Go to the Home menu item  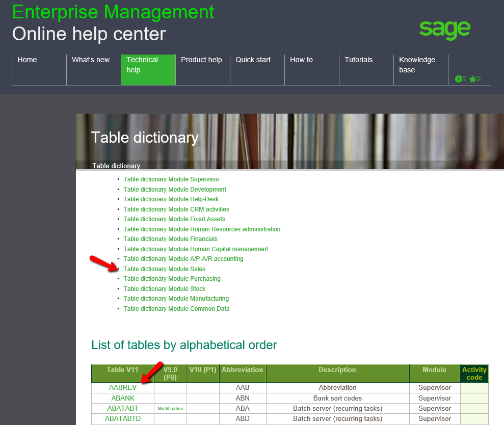[x=28, y=60]
